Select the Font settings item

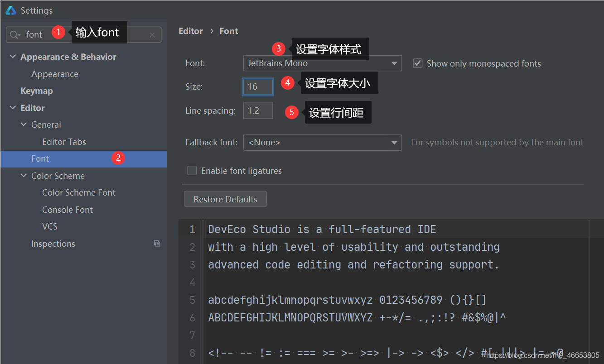point(83,159)
